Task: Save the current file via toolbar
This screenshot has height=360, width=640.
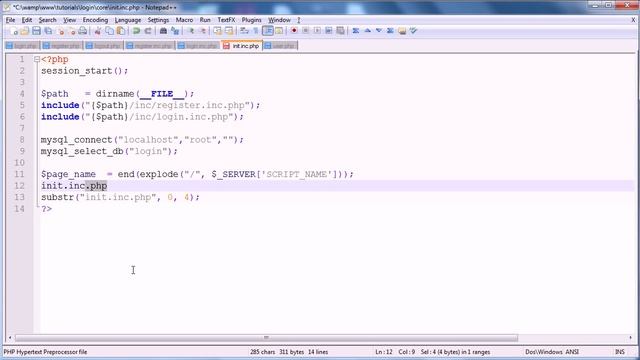Action: (x=36, y=31)
